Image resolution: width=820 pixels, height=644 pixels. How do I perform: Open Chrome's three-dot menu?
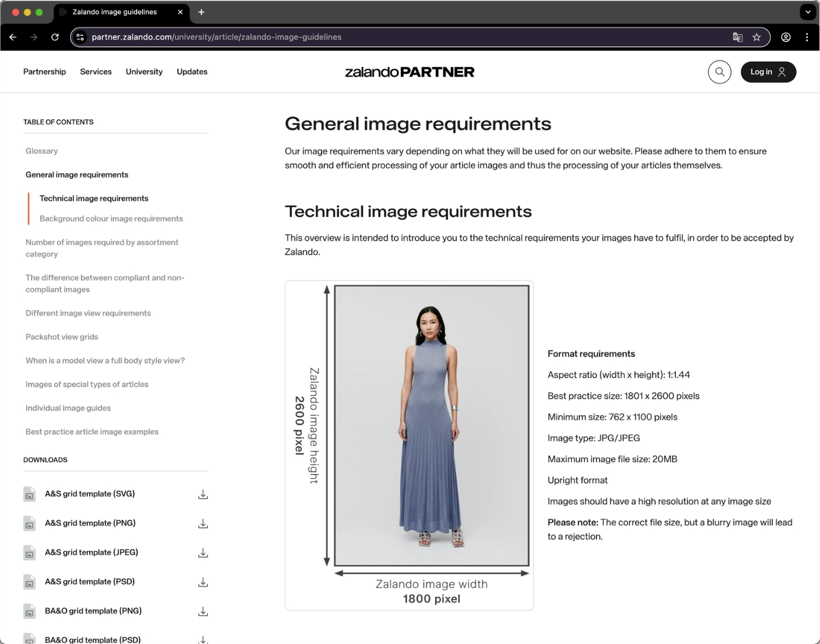(x=807, y=37)
